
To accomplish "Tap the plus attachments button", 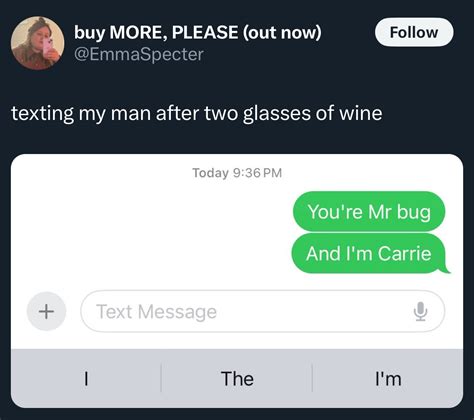I will [x=46, y=311].
